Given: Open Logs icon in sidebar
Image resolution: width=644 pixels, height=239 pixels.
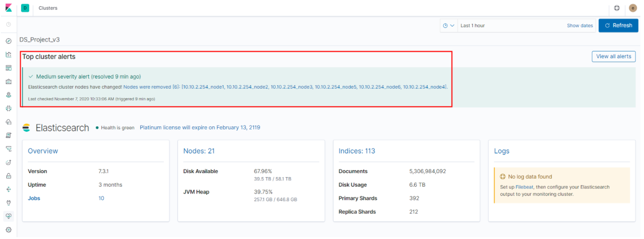Looking at the screenshot, I should tap(9, 135).
